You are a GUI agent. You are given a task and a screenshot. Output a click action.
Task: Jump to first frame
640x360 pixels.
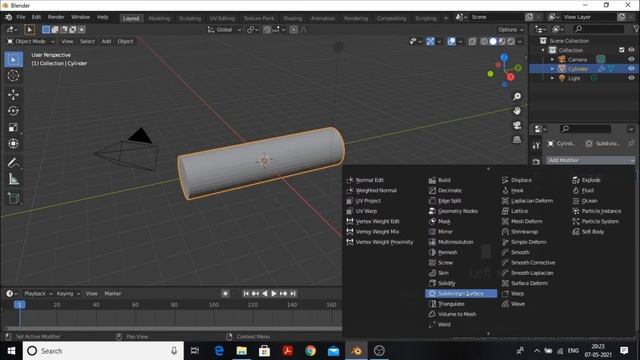tap(246, 293)
